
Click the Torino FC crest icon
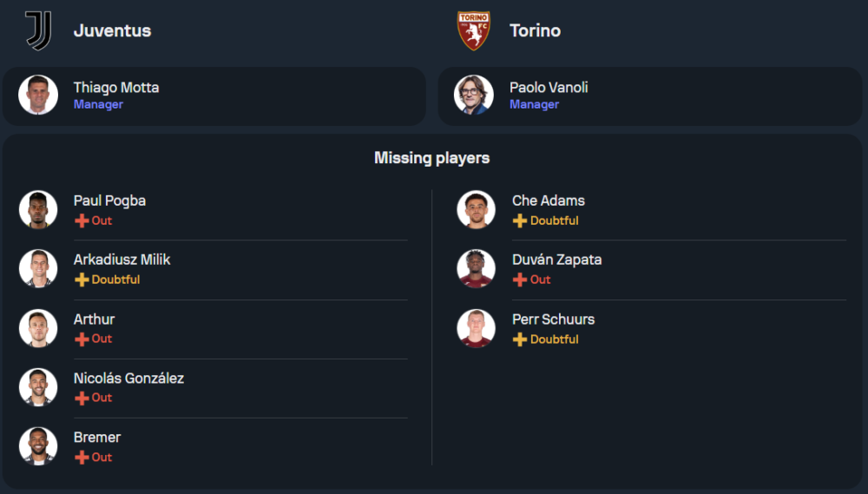474,30
